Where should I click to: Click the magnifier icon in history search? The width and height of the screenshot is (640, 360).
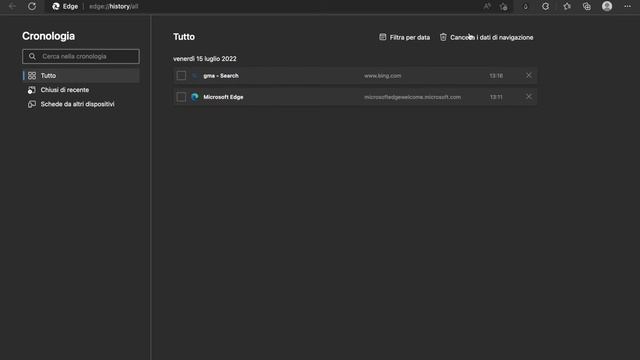tap(32, 56)
